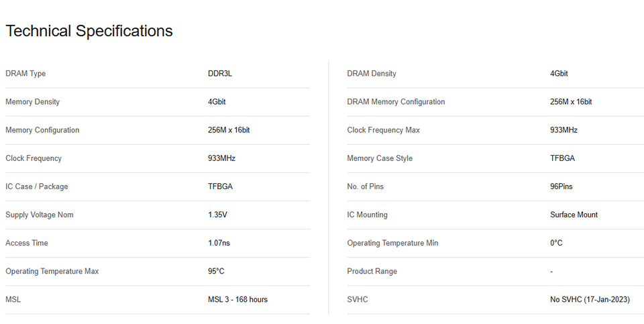The height and width of the screenshot is (324, 644).
Task: Click the Memory Case Style TFBGA value
Action: (x=562, y=158)
